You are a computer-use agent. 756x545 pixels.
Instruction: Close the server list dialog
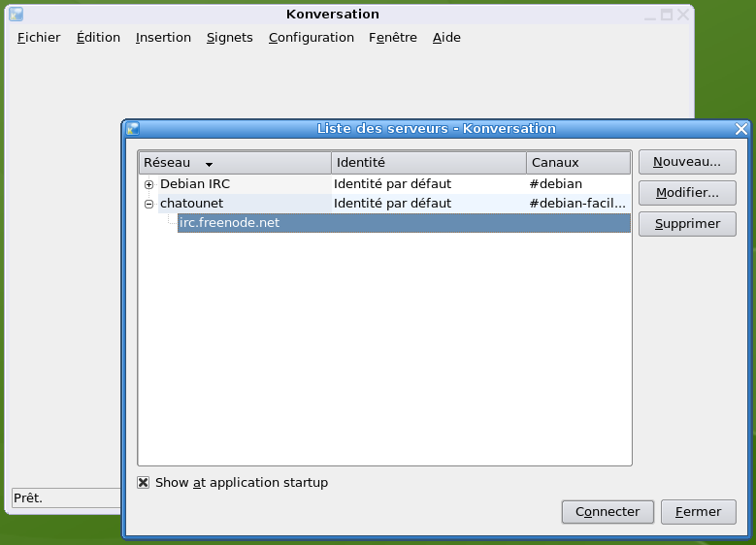tap(741, 128)
